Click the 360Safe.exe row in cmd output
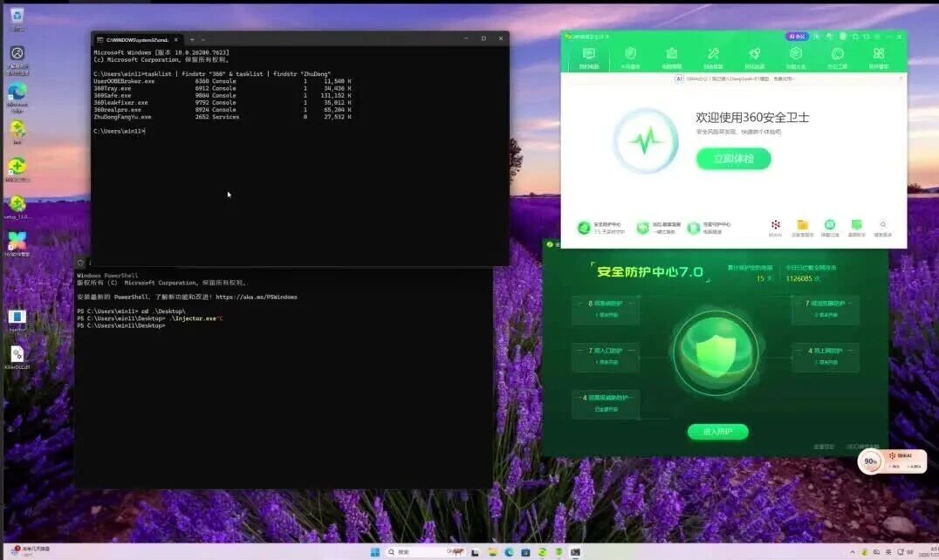 223,96
